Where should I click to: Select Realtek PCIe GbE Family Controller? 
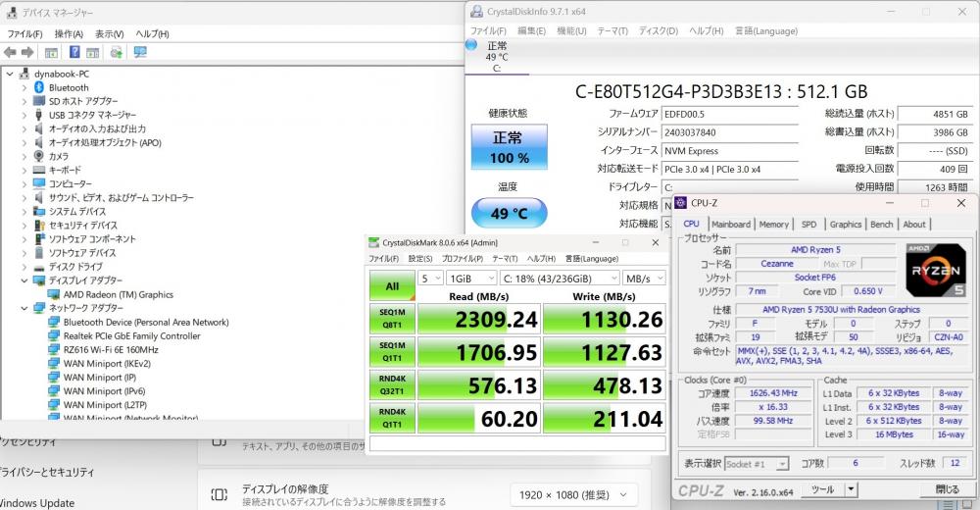tap(132, 336)
